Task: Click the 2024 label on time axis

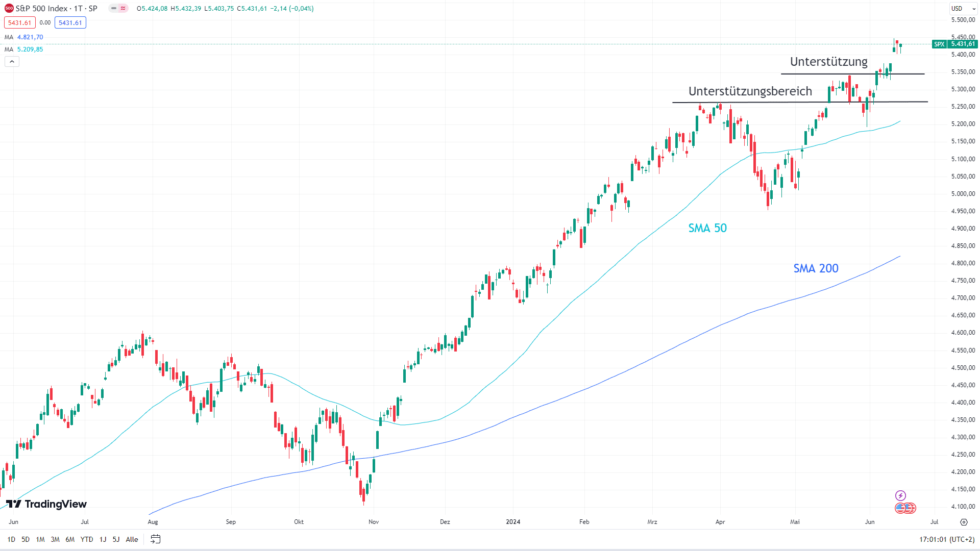Action: click(x=513, y=522)
